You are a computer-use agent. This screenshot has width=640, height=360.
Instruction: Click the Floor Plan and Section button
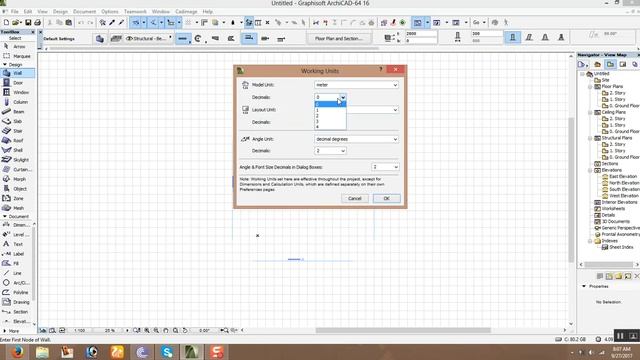click(x=338, y=38)
